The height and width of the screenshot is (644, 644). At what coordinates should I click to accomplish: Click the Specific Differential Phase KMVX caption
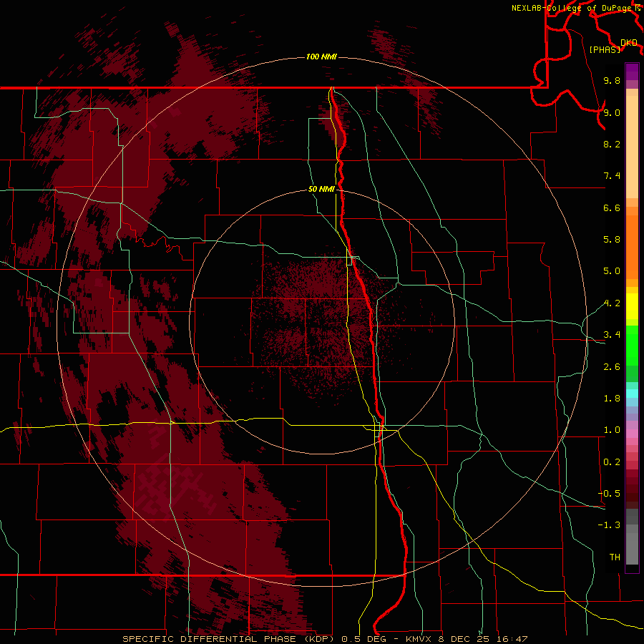point(325,639)
